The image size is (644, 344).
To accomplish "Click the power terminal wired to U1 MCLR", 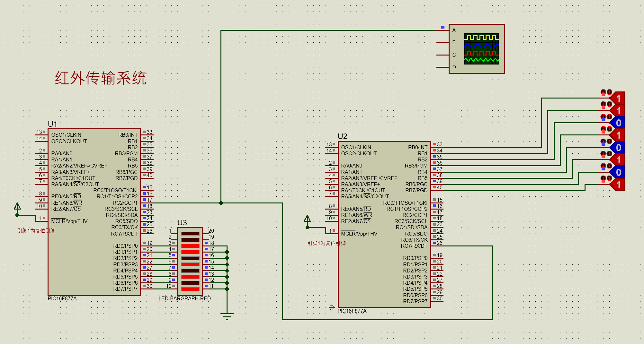I will 17,207.
